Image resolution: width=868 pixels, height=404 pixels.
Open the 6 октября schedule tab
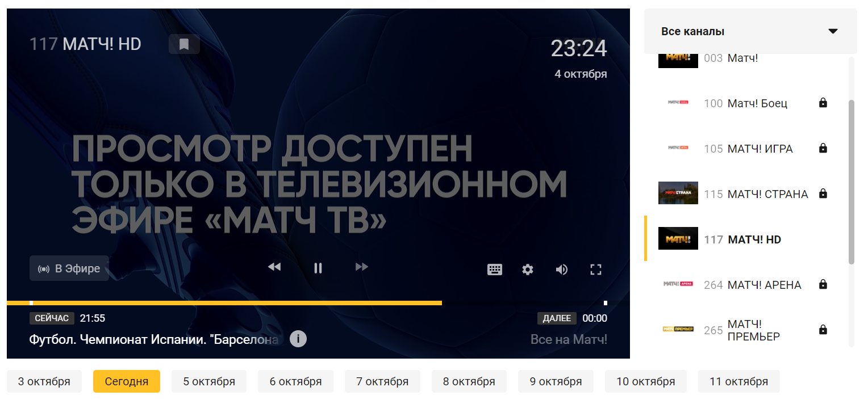[x=295, y=381]
